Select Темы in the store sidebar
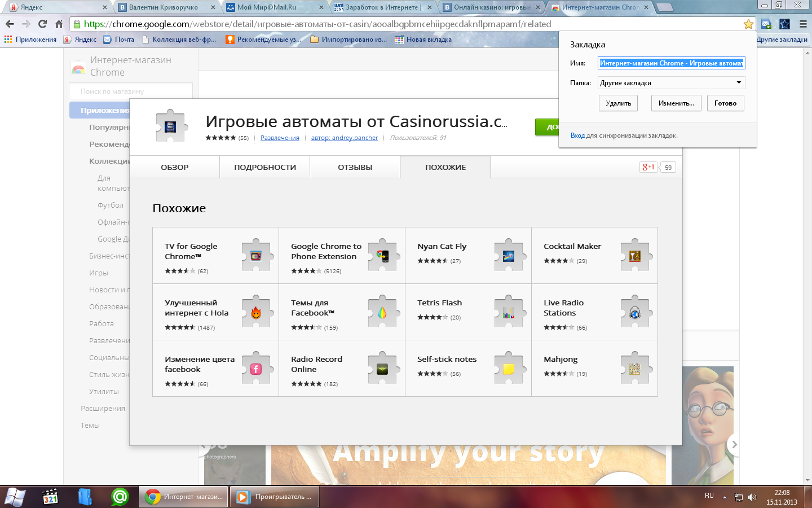This screenshot has height=508, width=812. [x=90, y=426]
